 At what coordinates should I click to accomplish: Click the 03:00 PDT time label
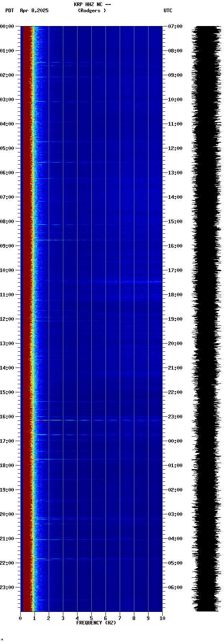click(7, 100)
